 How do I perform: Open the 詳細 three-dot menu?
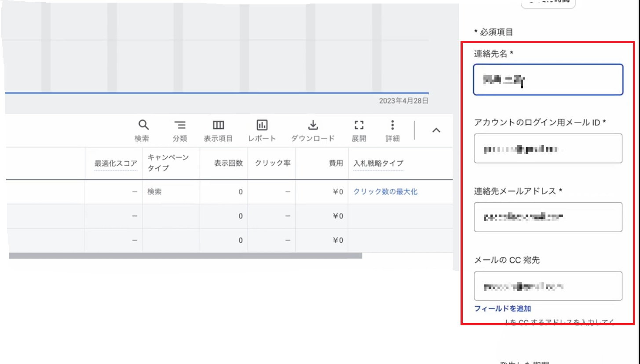coord(392,125)
